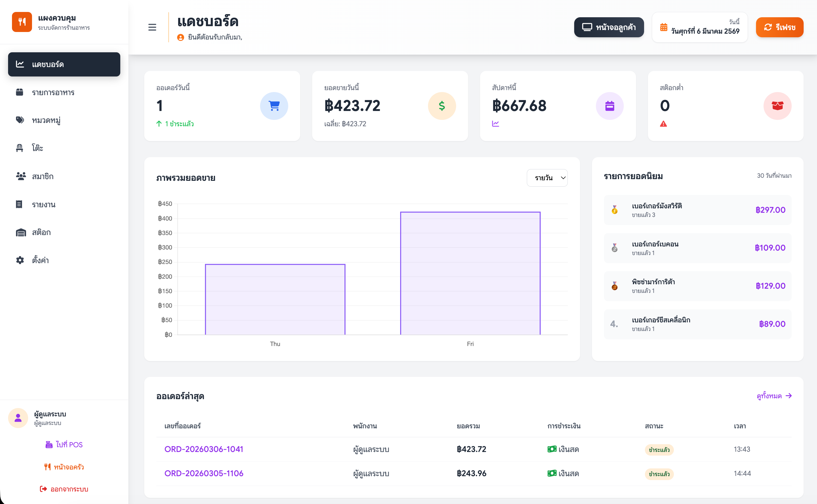This screenshot has height=504, width=817.
Task: Open the date selector showing วันศุกร์ที่ 6 มีนาคม 2569
Action: click(x=699, y=27)
